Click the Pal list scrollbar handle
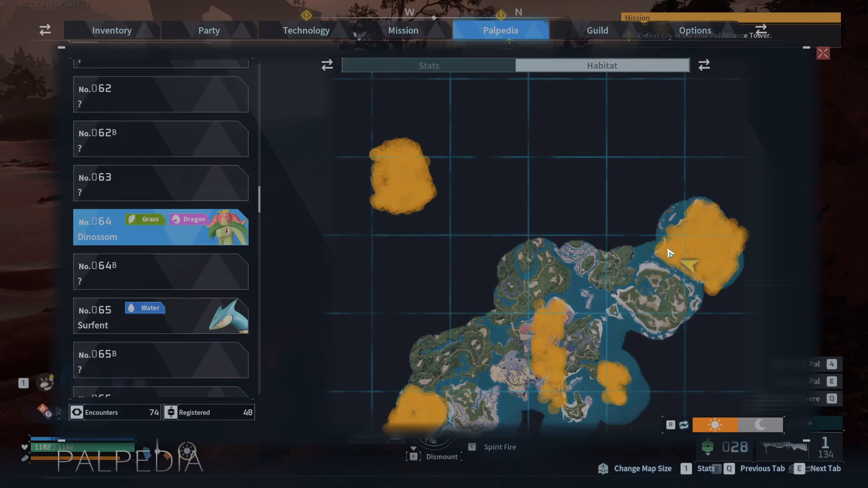The width and height of the screenshot is (868, 488). (259, 199)
